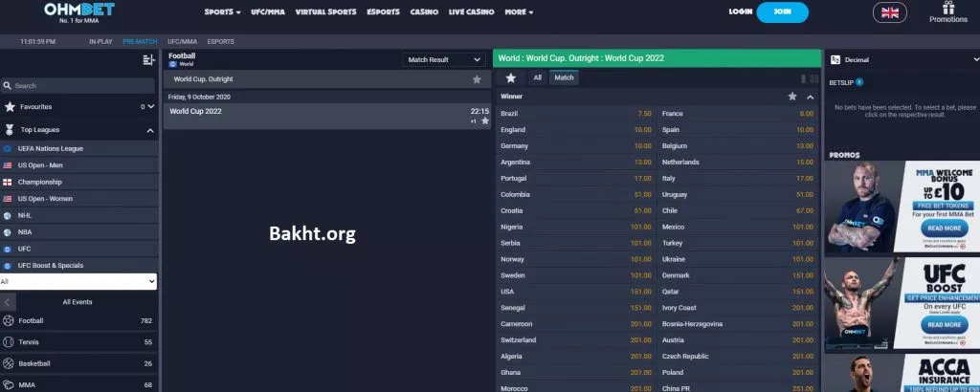
Task: Click the LOGIN link
Action: (x=740, y=12)
